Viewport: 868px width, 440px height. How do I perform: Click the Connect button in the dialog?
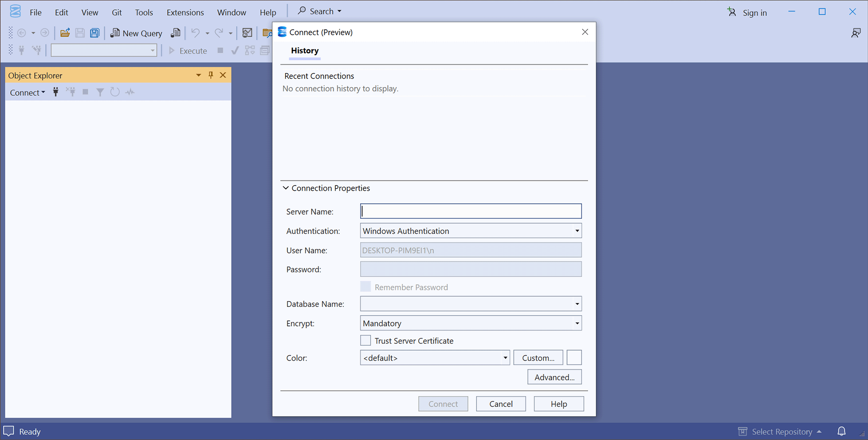click(x=443, y=404)
